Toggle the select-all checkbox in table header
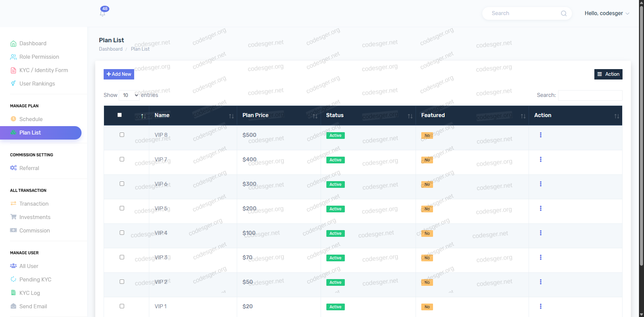This screenshot has width=644, height=317. pos(120,115)
